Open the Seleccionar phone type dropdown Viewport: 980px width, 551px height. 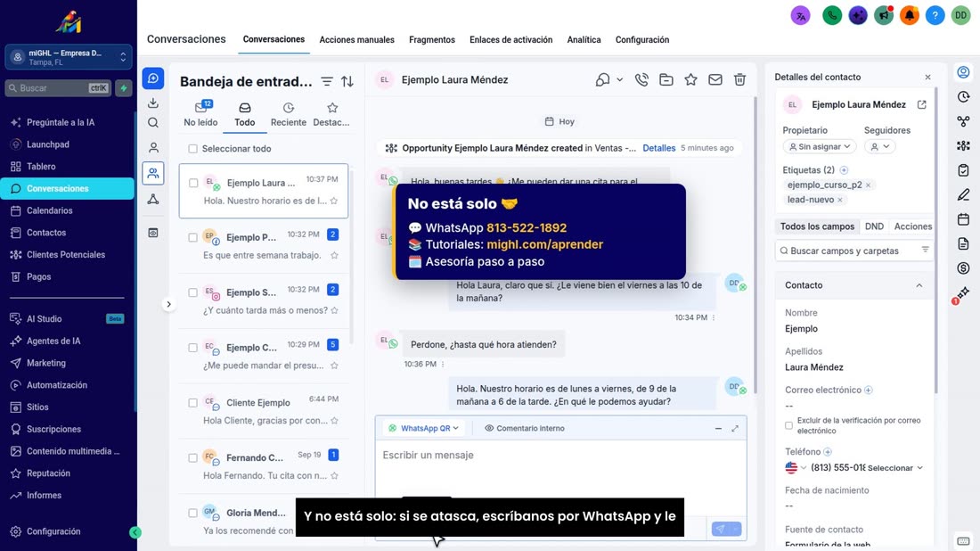tap(895, 468)
